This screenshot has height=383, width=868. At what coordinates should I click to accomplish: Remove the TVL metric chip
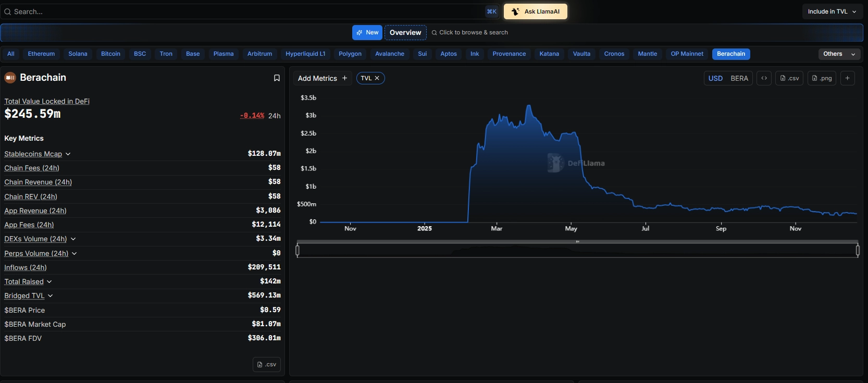[377, 78]
